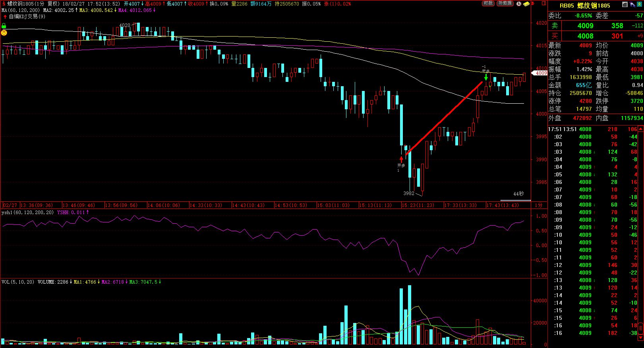Screen dimensions: 644x348
Task: Click the 金额 value 655亿
Action: point(584,85)
